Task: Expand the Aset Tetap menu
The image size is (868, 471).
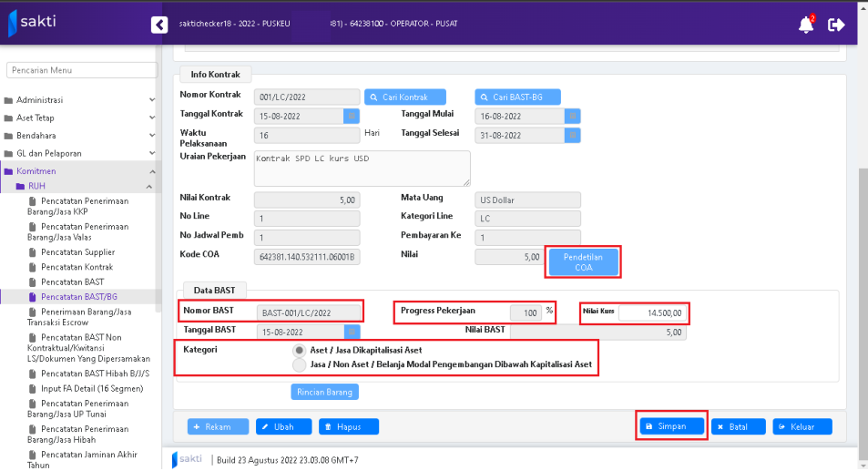Action: [80, 118]
